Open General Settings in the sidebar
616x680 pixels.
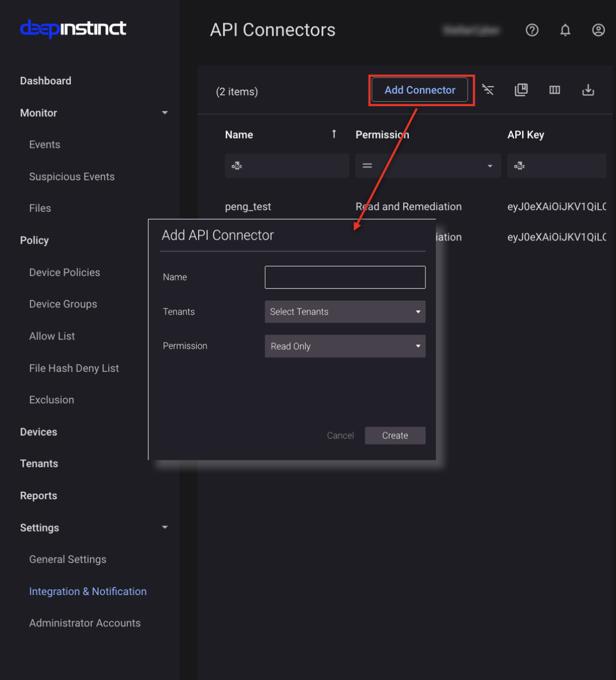68,559
